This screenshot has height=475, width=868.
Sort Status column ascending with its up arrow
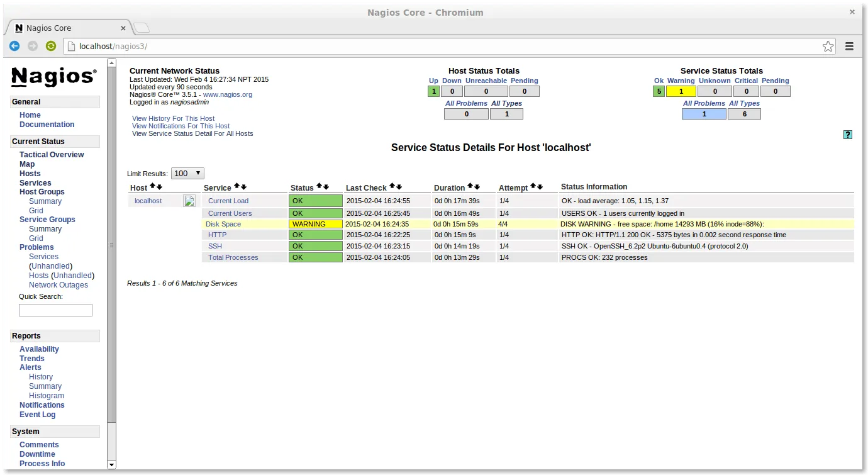point(319,186)
